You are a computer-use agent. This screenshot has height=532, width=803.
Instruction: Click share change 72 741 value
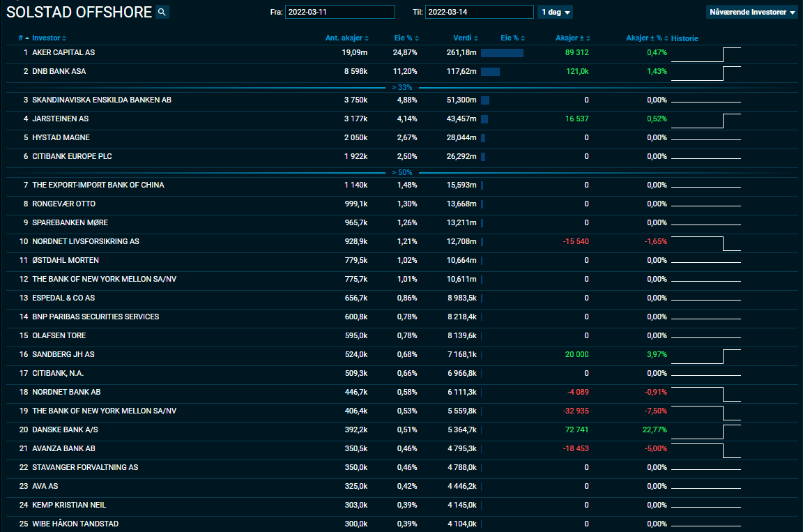(x=576, y=430)
